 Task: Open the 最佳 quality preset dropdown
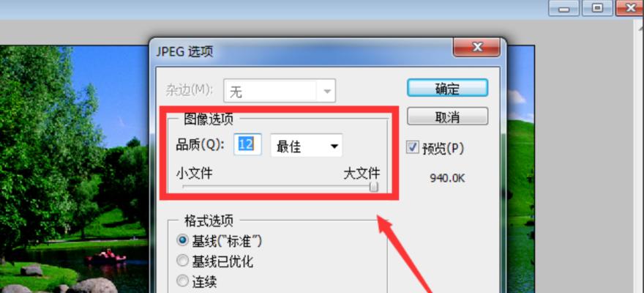tap(307, 145)
